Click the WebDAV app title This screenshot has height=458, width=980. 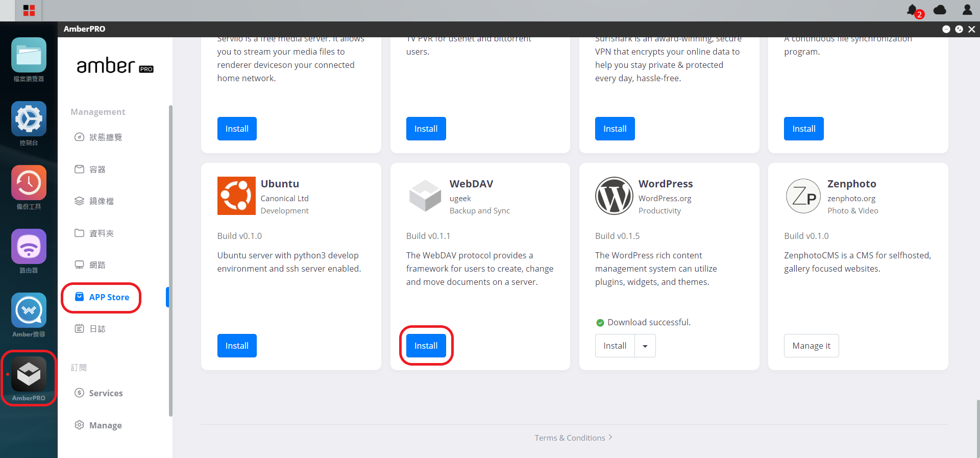tap(471, 183)
